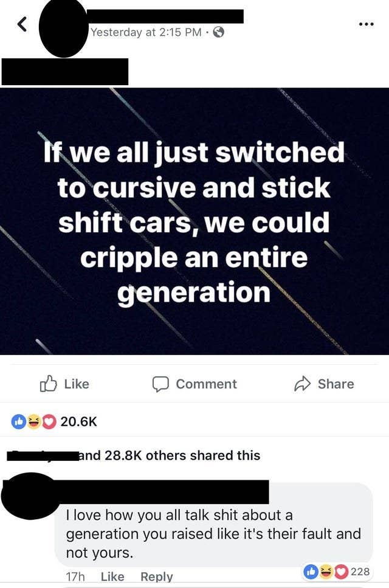
Task: Tap the thumbs-up Like icon on the post
Action: tap(49, 384)
